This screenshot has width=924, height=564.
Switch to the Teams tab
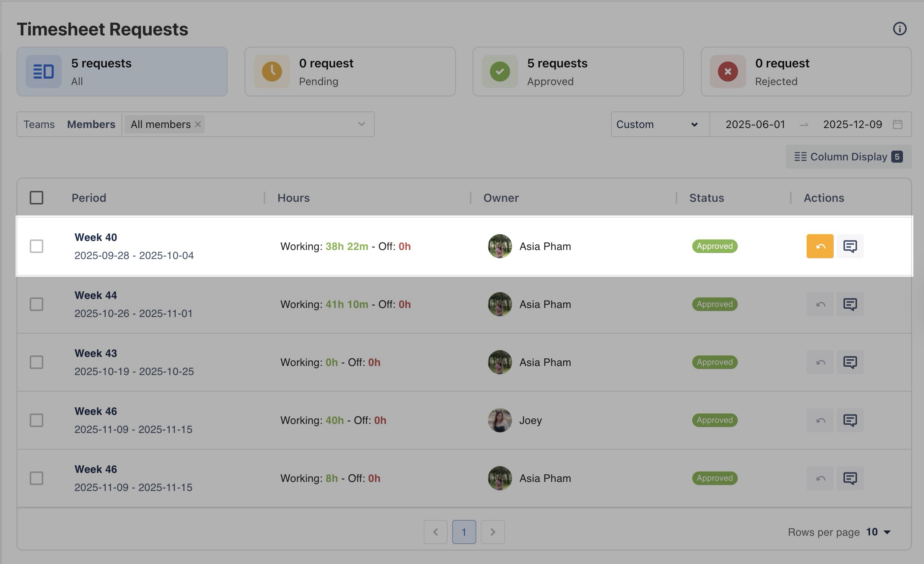point(39,124)
